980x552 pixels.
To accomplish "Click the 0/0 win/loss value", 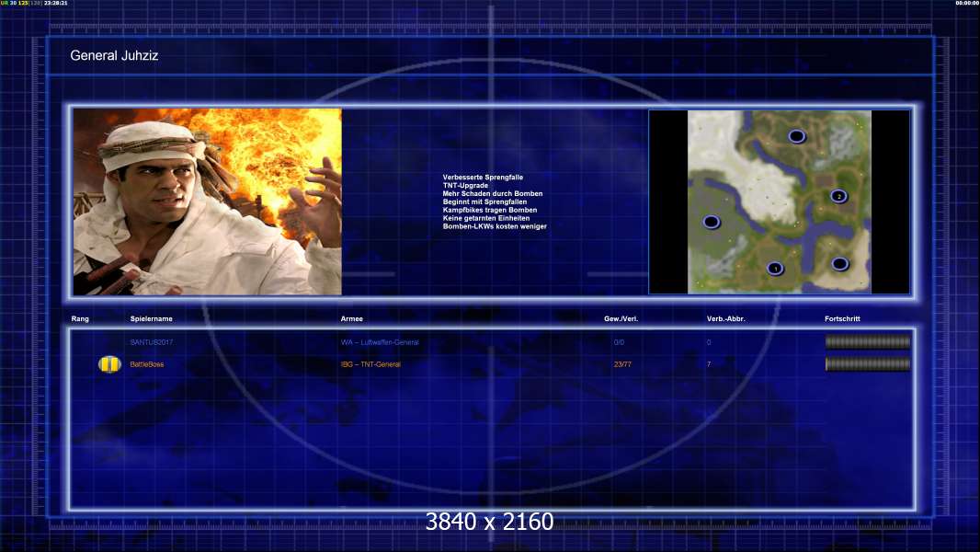I will tap(619, 342).
